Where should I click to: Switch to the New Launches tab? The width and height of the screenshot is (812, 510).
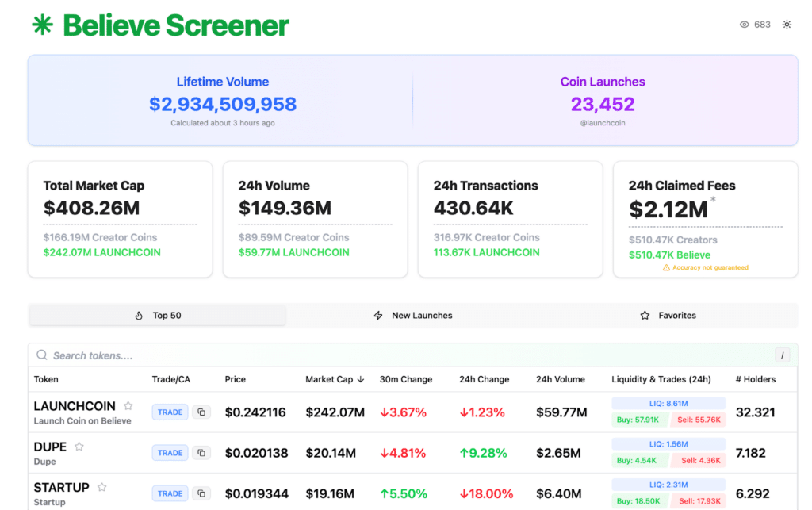pyautogui.click(x=412, y=316)
